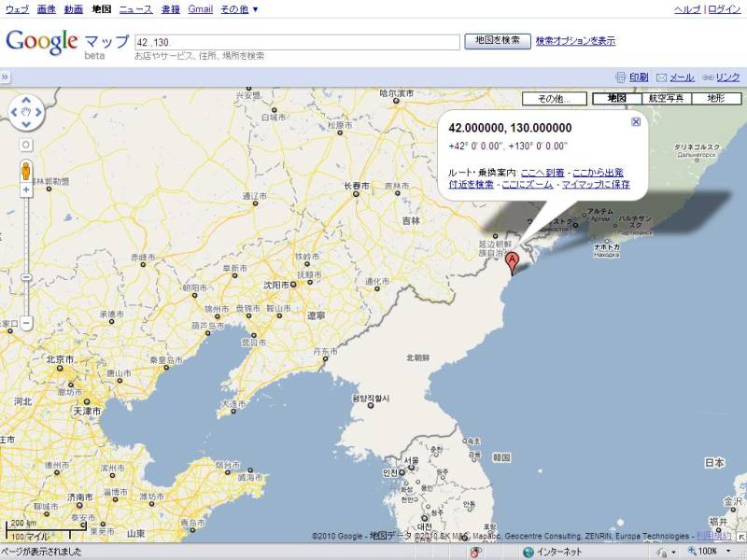Image resolution: width=747 pixels, height=560 pixels.
Task: Close the coordinates info balloon
Action: (x=636, y=121)
